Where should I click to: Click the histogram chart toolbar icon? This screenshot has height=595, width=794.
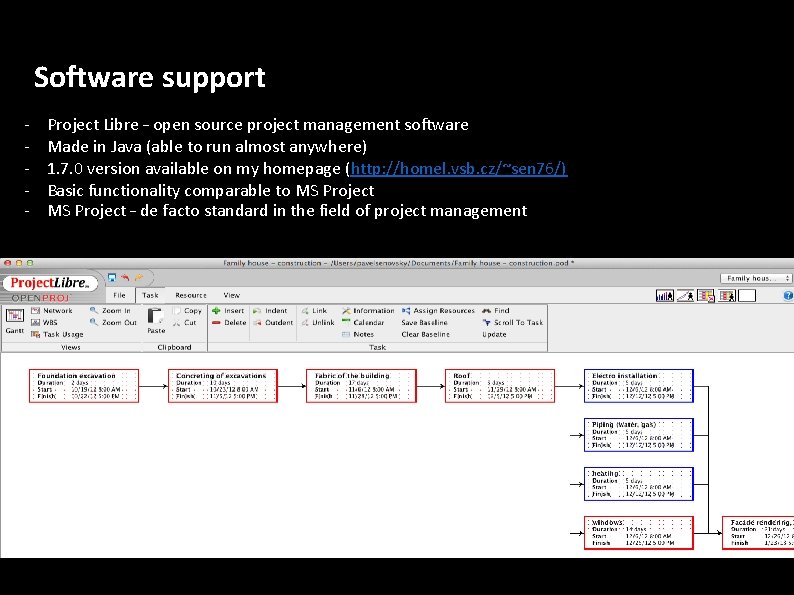point(664,296)
